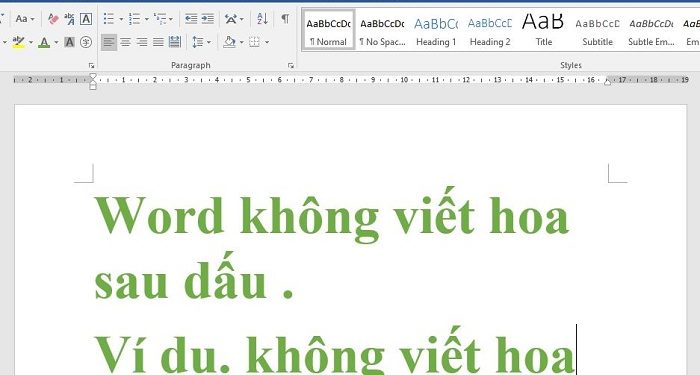The height and width of the screenshot is (375, 700).
Task: Sort text alphabetically A to Z
Action: click(262, 19)
